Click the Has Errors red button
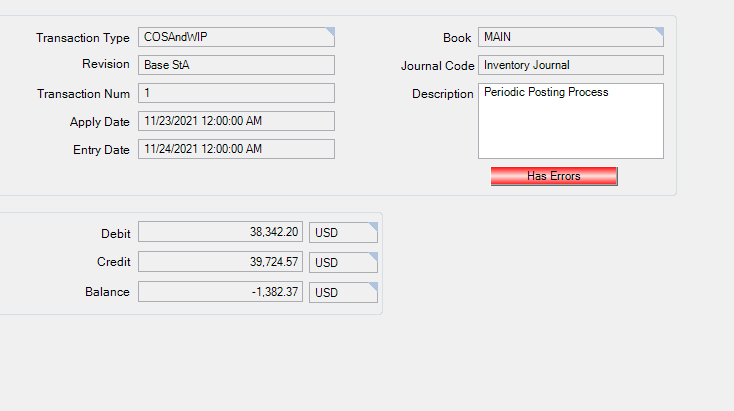The width and height of the screenshot is (734, 411). tap(554, 176)
